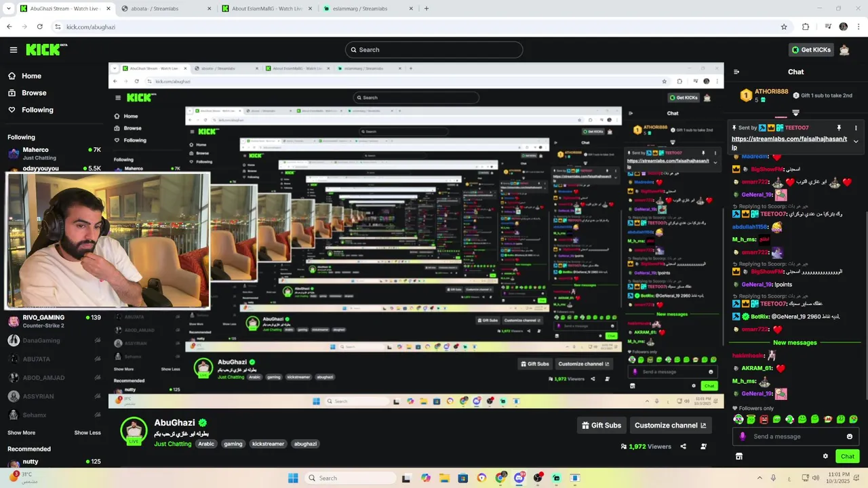The width and height of the screenshot is (868, 488).
Task: Show hidden tray icons chevron
Action: [x=759, y=478]
